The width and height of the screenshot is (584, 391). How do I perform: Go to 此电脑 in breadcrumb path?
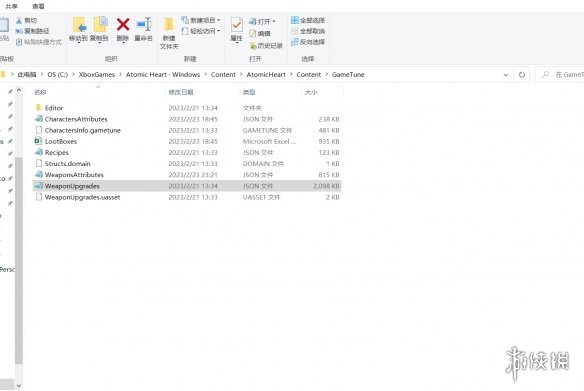point(27,74)
